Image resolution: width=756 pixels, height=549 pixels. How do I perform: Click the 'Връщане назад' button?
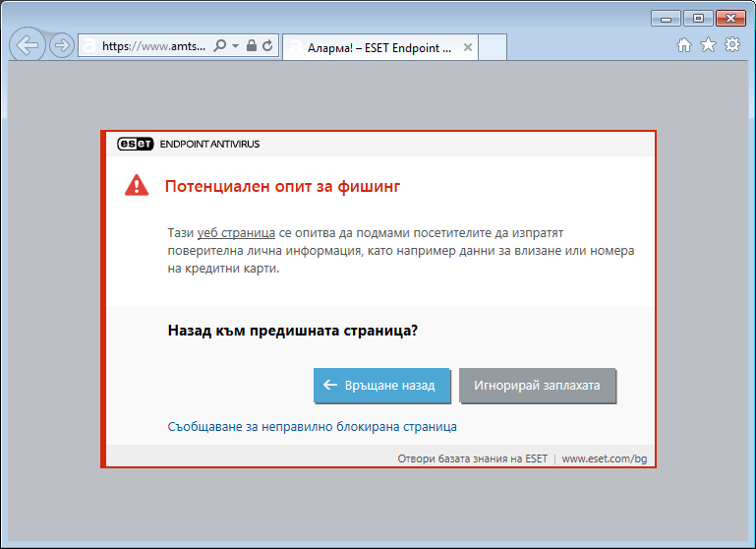pos(381,385)
